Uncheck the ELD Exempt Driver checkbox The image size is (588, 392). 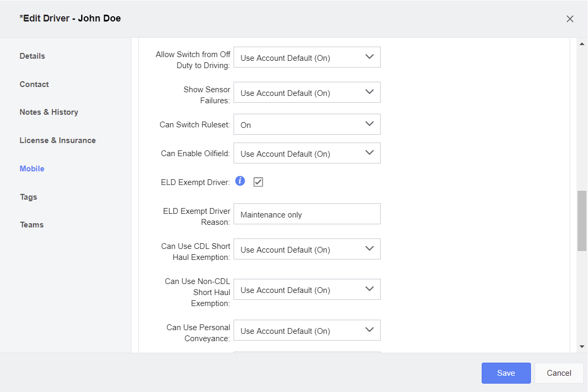pos(258,181)
